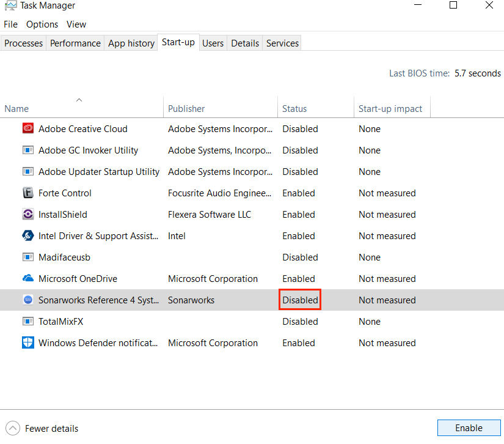504x444 pixels.
Task: Select the Microsoft OneDrive name text
Action: click(x=78, y=279)
